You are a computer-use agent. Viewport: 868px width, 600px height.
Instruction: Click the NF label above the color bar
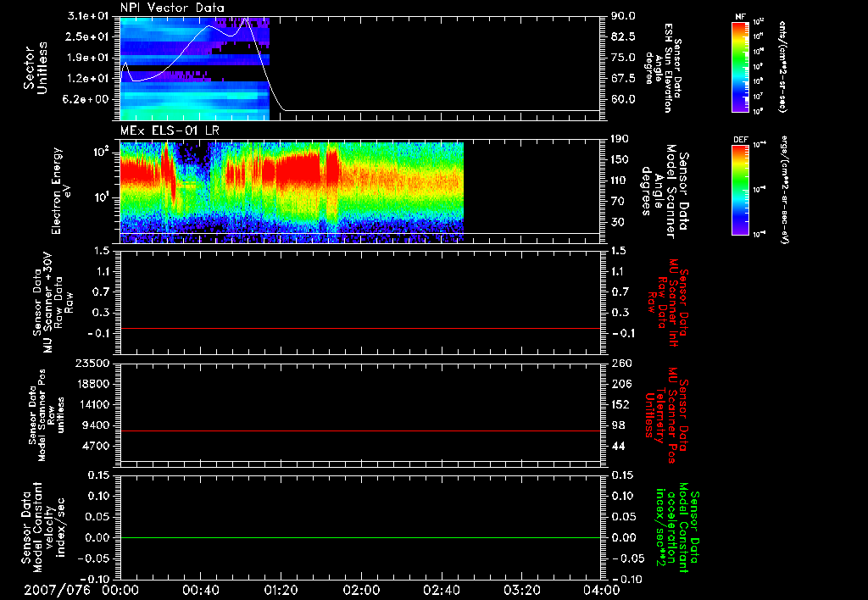(740, 17)
